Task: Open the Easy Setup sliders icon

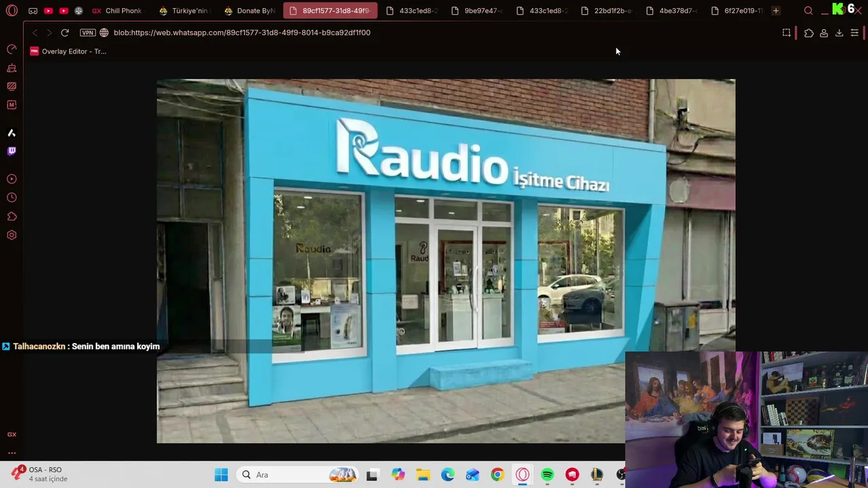Action: point(854,33)
